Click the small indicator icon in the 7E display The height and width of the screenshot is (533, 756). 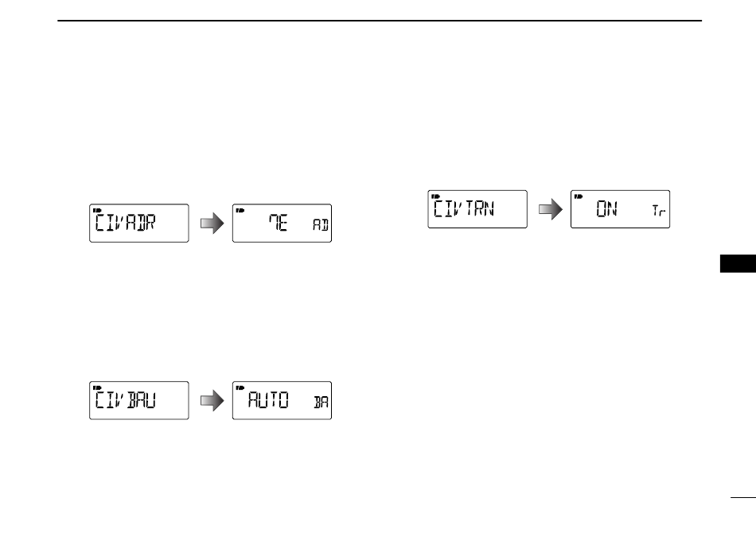[240, 210]
